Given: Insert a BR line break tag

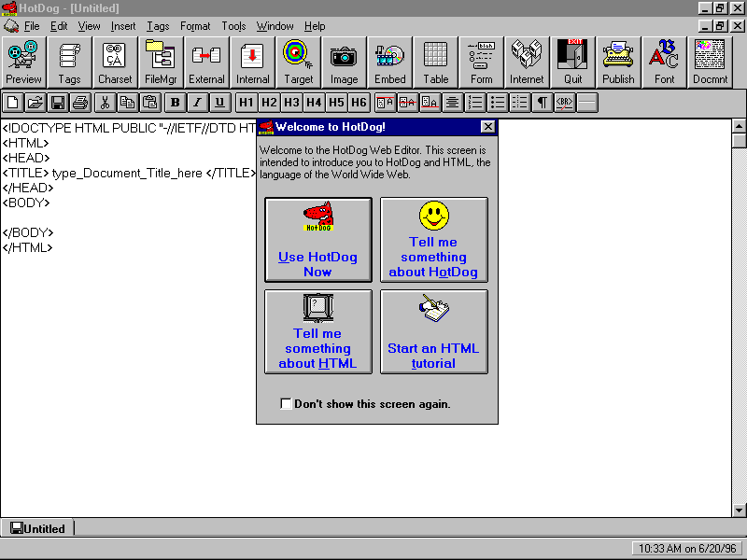Looking at the screenshot, I should click(x=565, y=103).
